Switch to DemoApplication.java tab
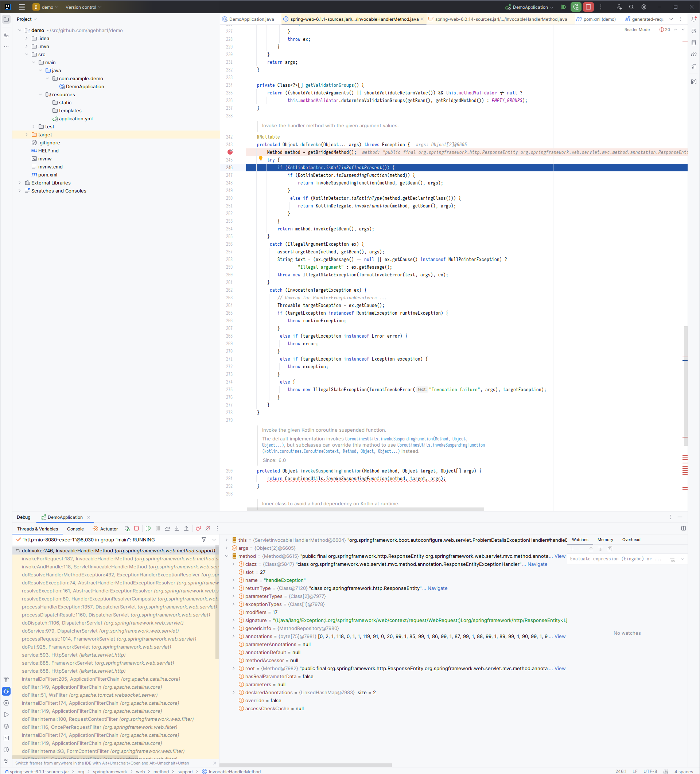The height and width of the screenshot is (774, 700). [x=248, y=19]
